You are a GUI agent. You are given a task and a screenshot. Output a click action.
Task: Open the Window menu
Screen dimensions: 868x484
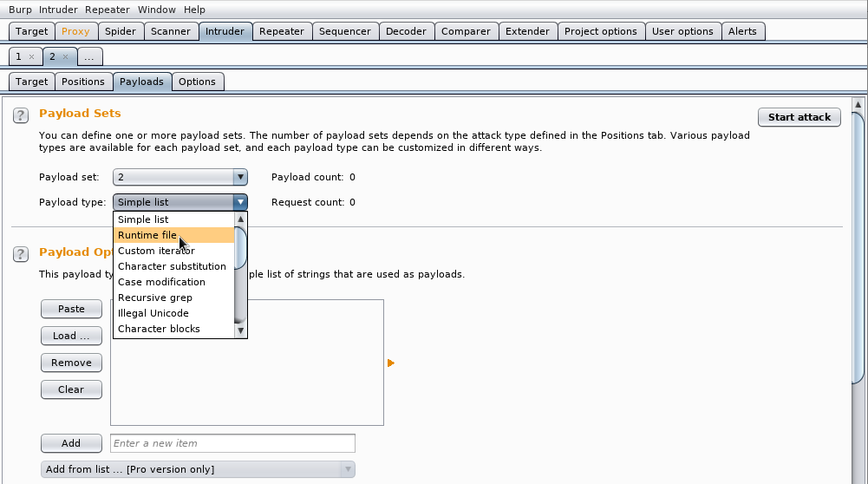(157, 10)
